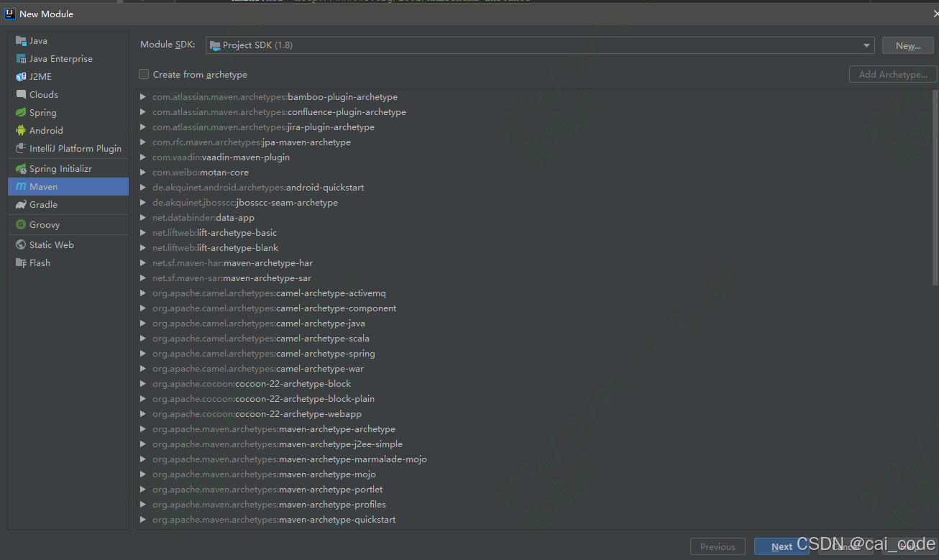Select camel-archetype-war row
939x560 pixels.
tap(534, 369)
